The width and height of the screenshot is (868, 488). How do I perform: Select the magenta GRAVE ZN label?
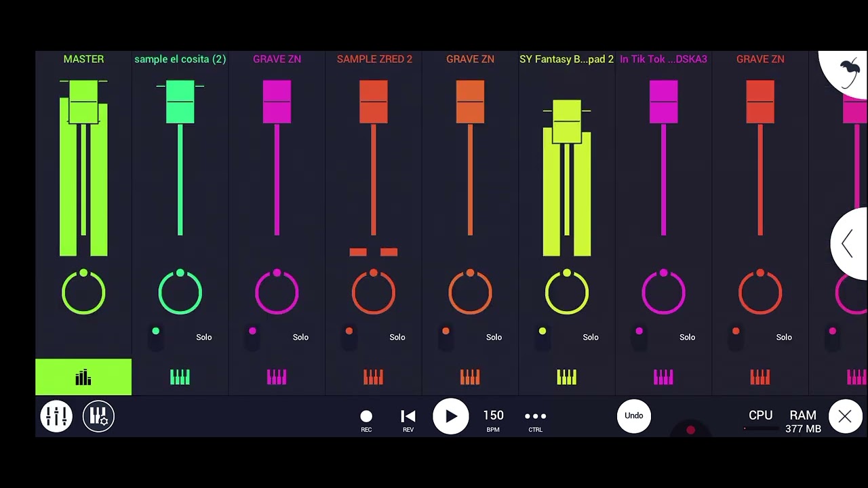point(277,59)
